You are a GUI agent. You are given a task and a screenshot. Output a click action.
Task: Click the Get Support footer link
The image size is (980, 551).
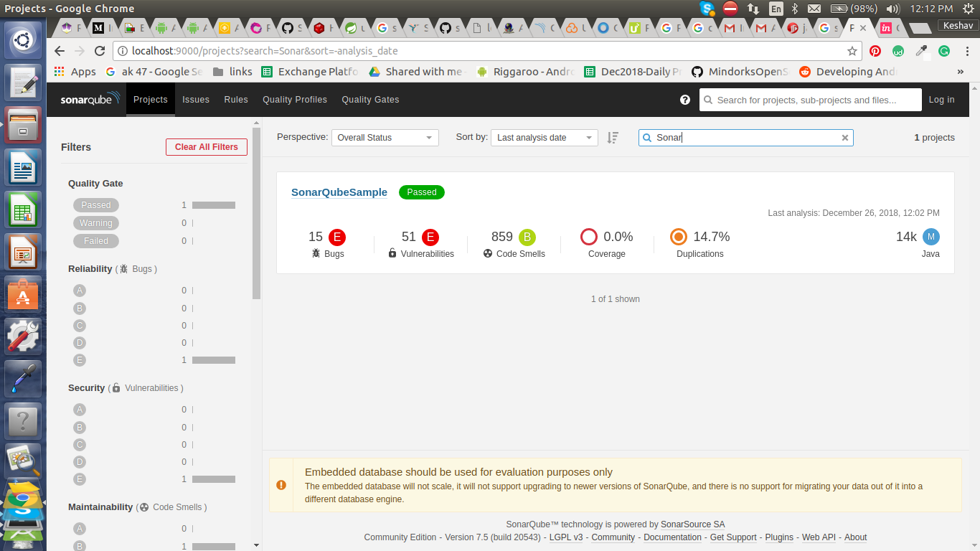(733, 537)
